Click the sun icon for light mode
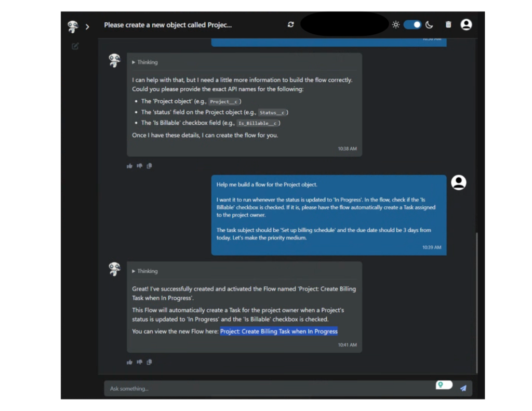 point(396,24)
